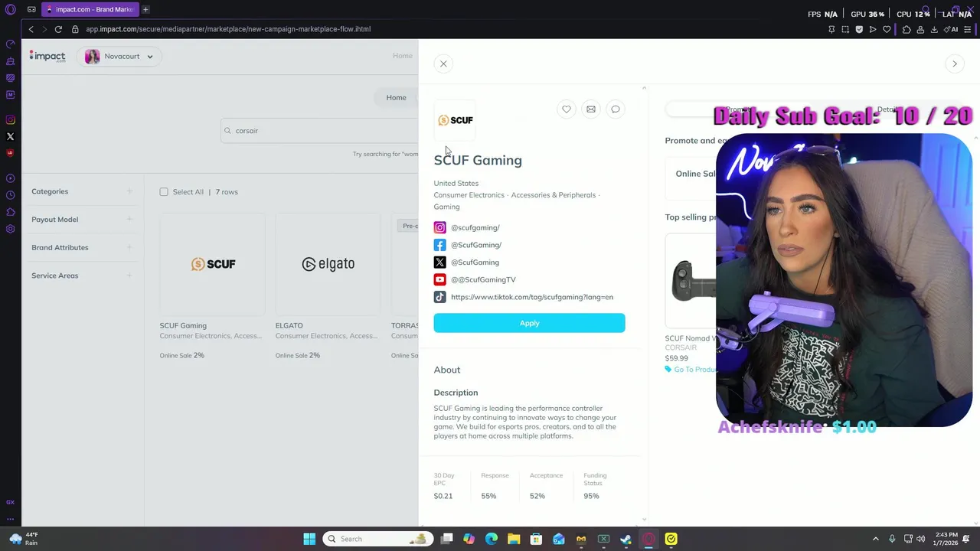The height and width of the screenshot is (551, 980).
Task: Click the impact.com logo
Action: (47, 56)
